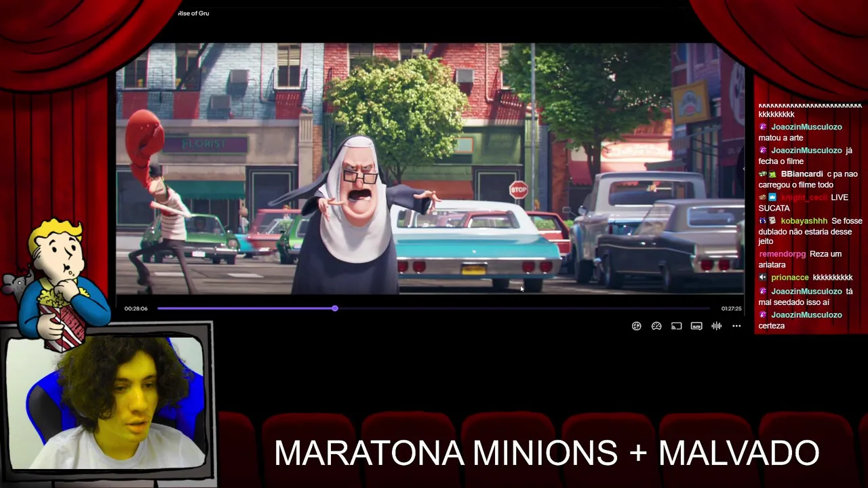Open the audio track waveform icon
This screenshot has height=488, width=868.
coord(716,326)
